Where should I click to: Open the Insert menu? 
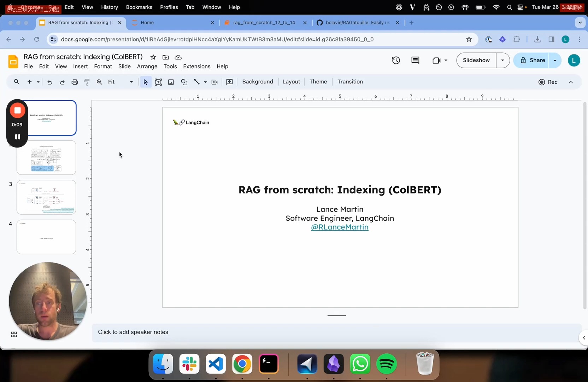tap(80, 66)
